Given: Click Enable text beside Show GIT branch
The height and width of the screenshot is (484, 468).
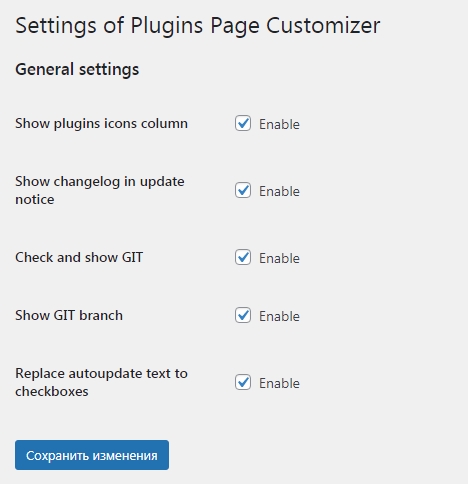Looking at the screenshot, I should click(279, 316).
